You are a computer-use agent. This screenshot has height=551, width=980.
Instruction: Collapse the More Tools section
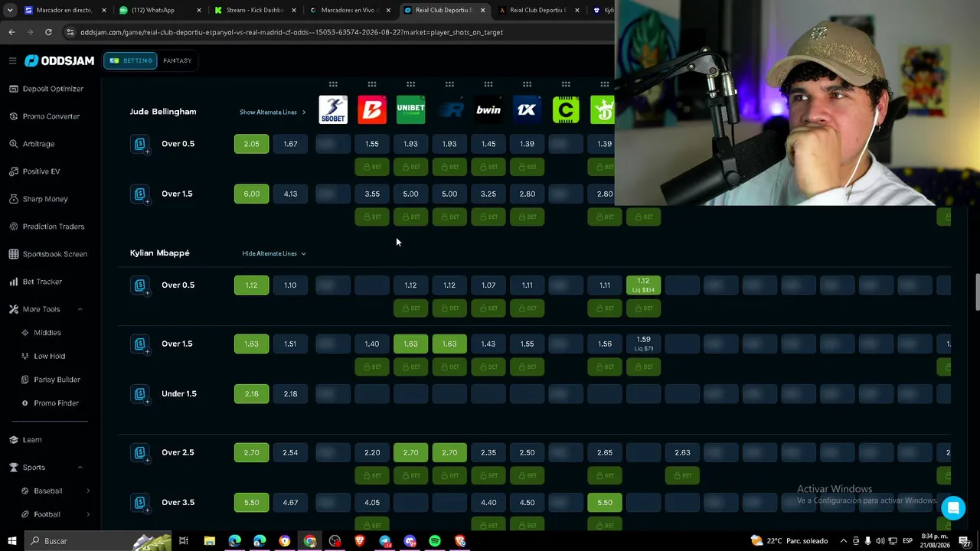point(80,309)
